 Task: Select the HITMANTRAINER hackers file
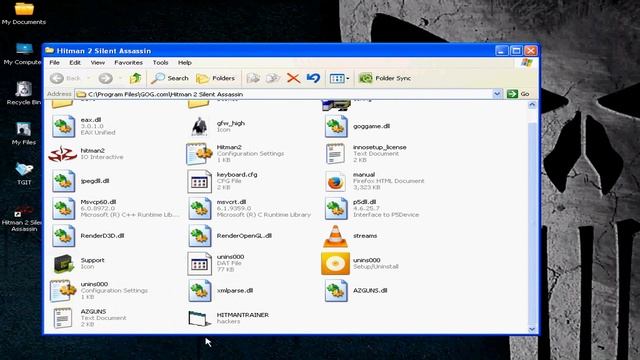pos(199,318)
